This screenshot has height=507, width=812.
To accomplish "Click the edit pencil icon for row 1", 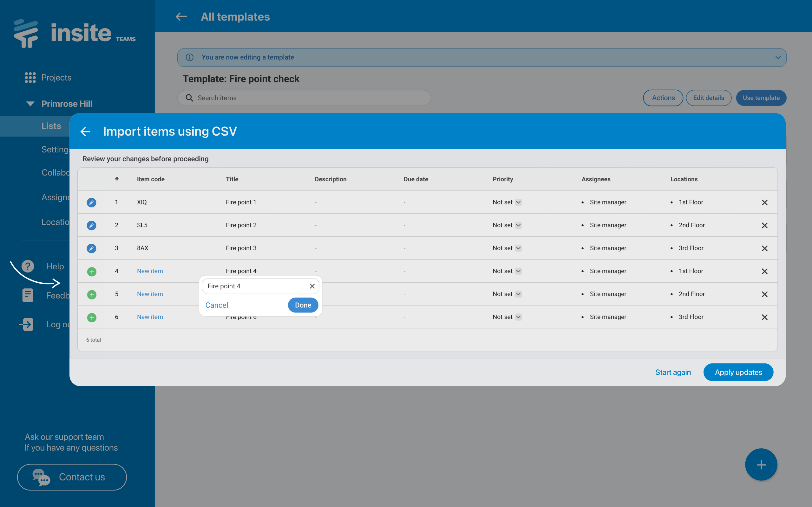I will [x=91, y=202].
